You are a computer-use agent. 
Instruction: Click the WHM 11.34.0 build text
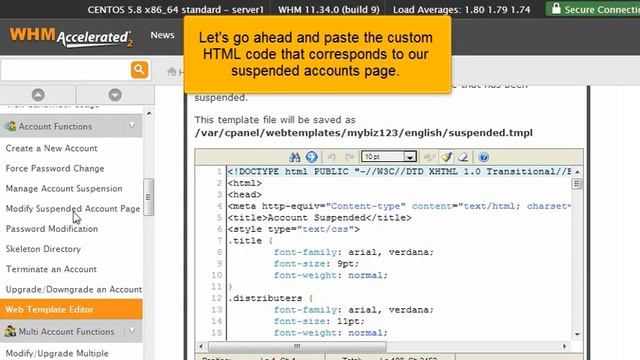tap(329, 9)
